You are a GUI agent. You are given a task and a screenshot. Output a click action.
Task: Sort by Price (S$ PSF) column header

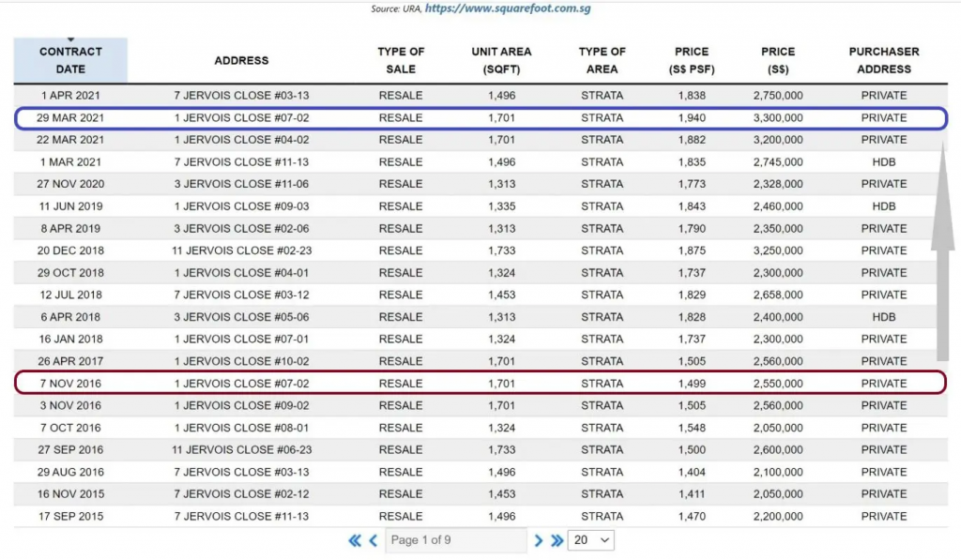coord(692,61)
